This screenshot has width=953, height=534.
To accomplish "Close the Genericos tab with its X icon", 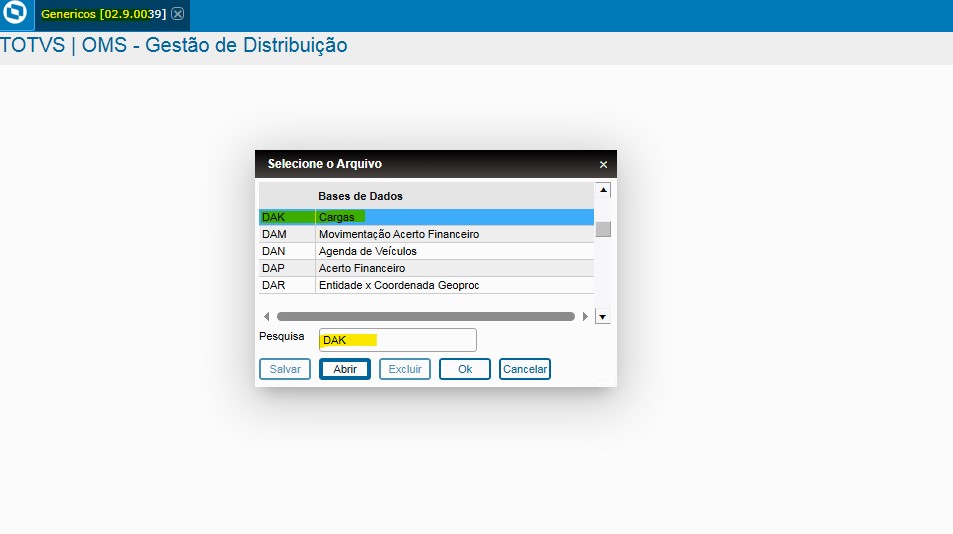I will click(x=177, y=14).
